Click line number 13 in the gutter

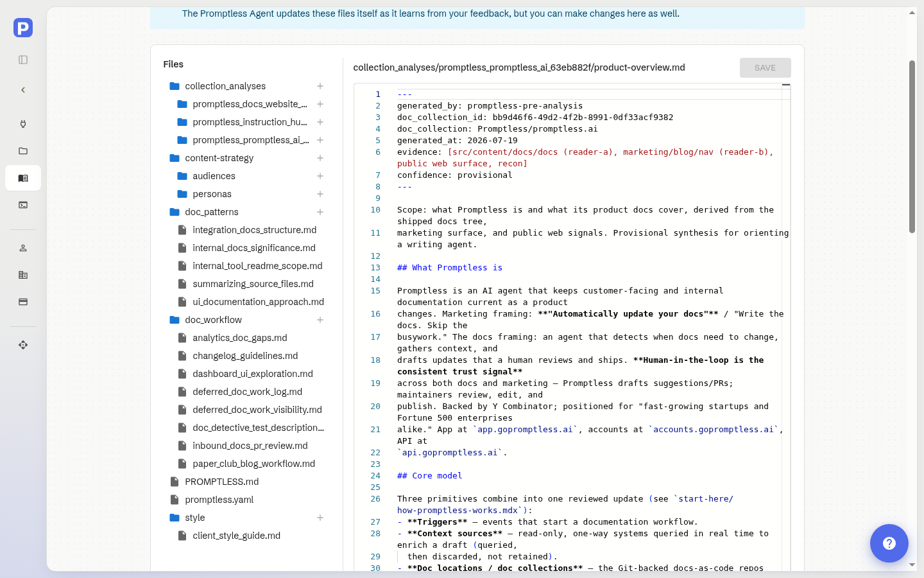pyautogui.click(x=375, y=268)
